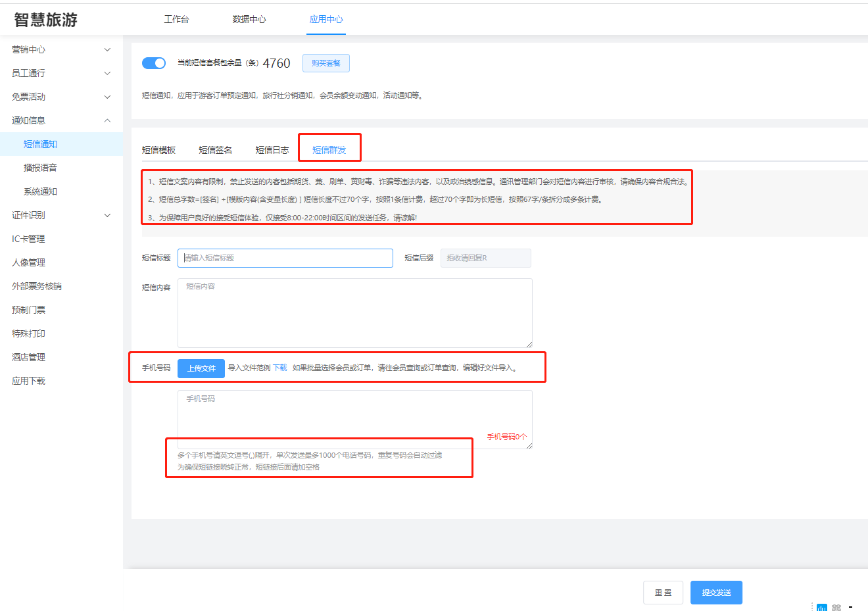Switch to the 短信模板 tab

[158, 150]
